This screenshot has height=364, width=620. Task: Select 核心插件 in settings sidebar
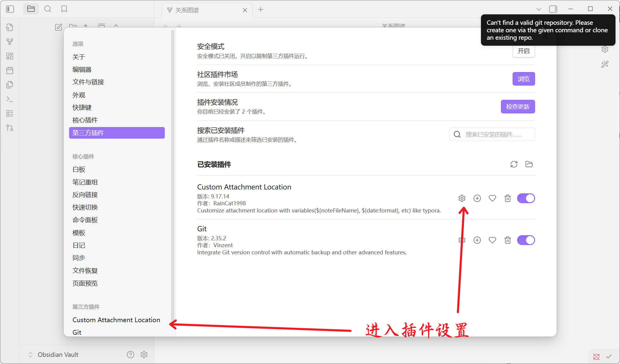(85, 120)
